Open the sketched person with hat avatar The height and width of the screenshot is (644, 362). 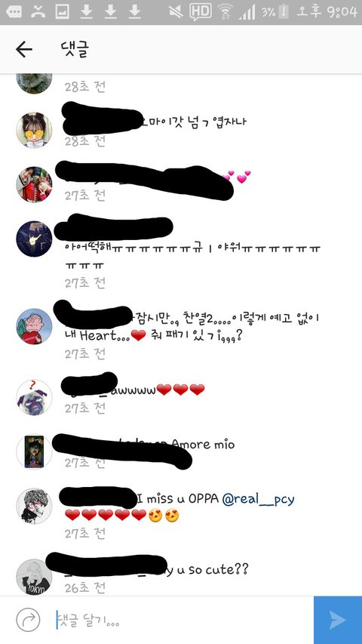[34, 506]
